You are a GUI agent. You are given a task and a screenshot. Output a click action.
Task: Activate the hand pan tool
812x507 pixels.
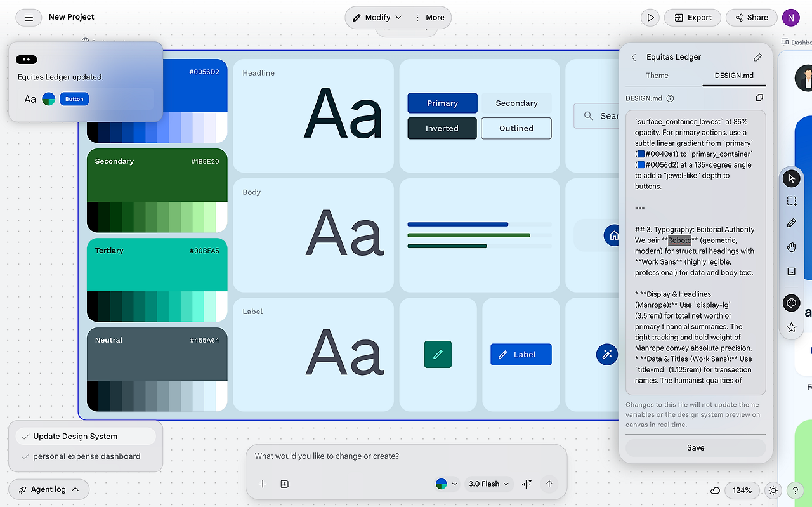792,247
